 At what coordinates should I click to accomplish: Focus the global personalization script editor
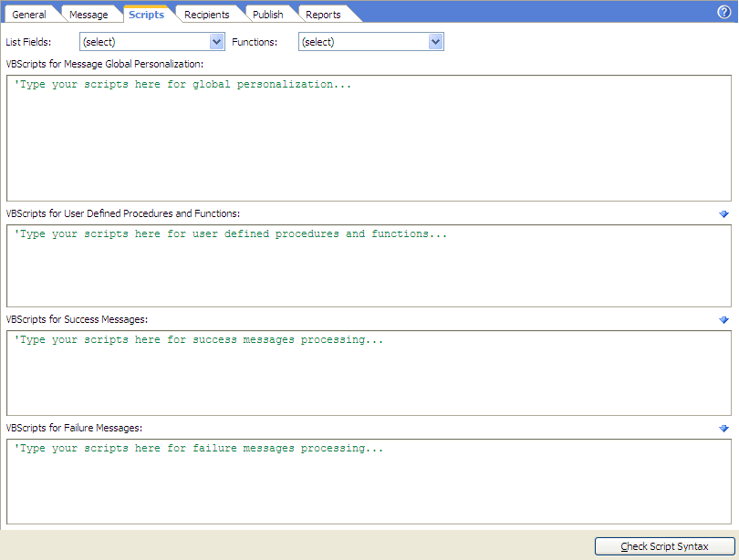tap(369, 138)
